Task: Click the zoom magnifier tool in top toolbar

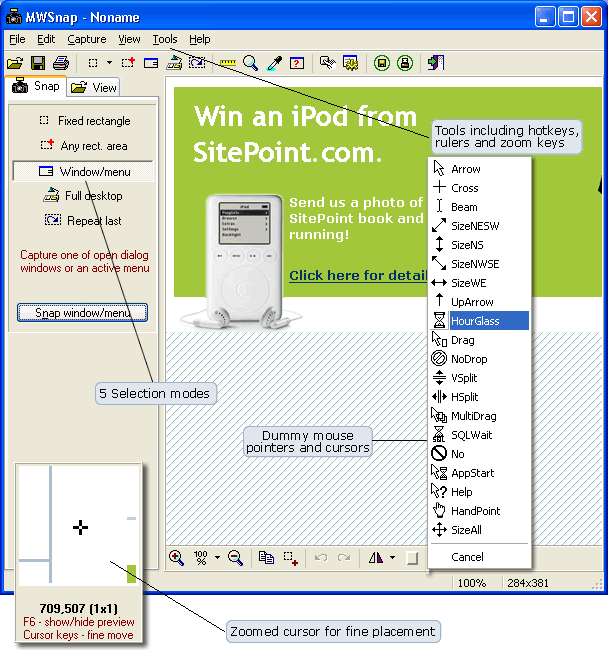Action: (250, 63)
